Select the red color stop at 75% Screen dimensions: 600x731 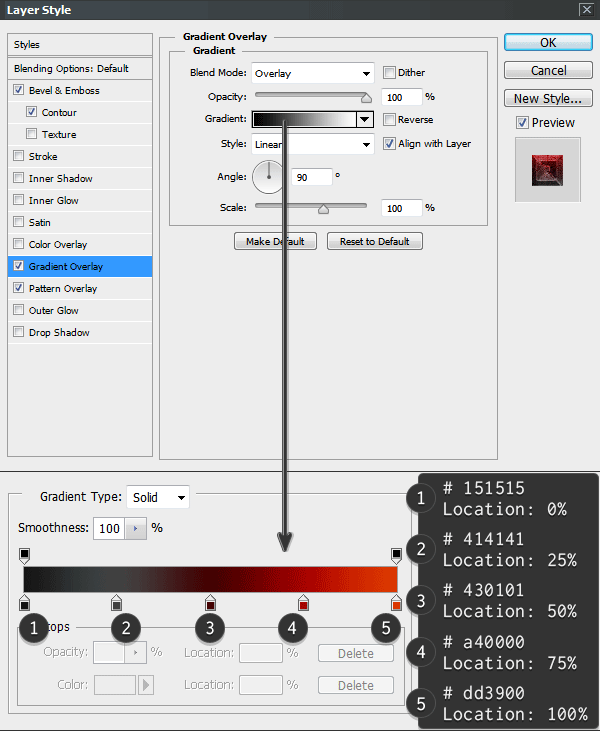303,602
